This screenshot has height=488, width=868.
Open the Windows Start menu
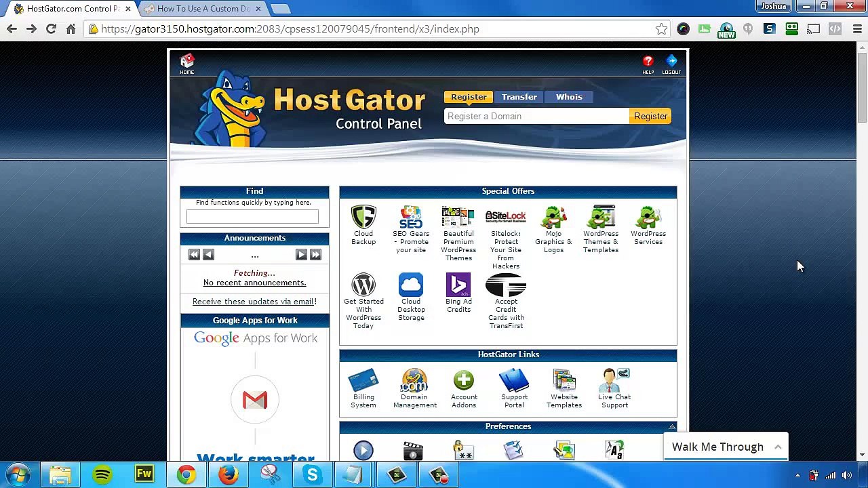(x=18, y=475)
